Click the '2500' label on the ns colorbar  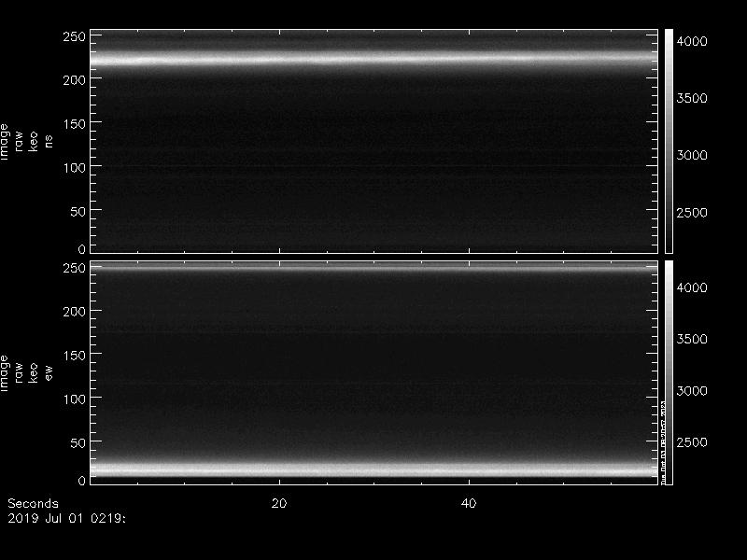[692, 213]
